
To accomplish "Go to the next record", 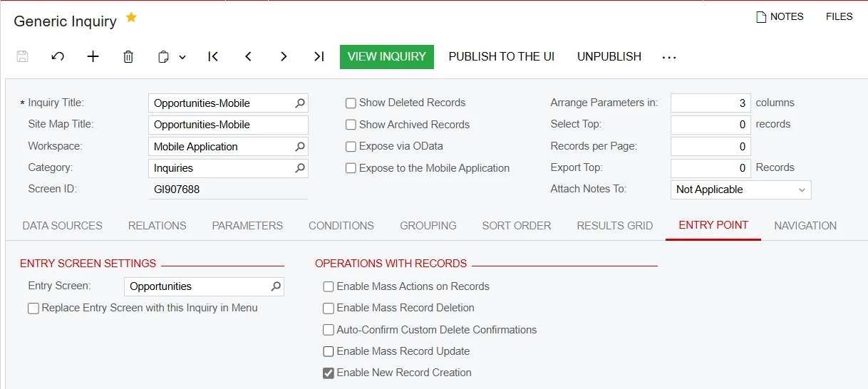I will pyautogui.click(x=284, y=57).
